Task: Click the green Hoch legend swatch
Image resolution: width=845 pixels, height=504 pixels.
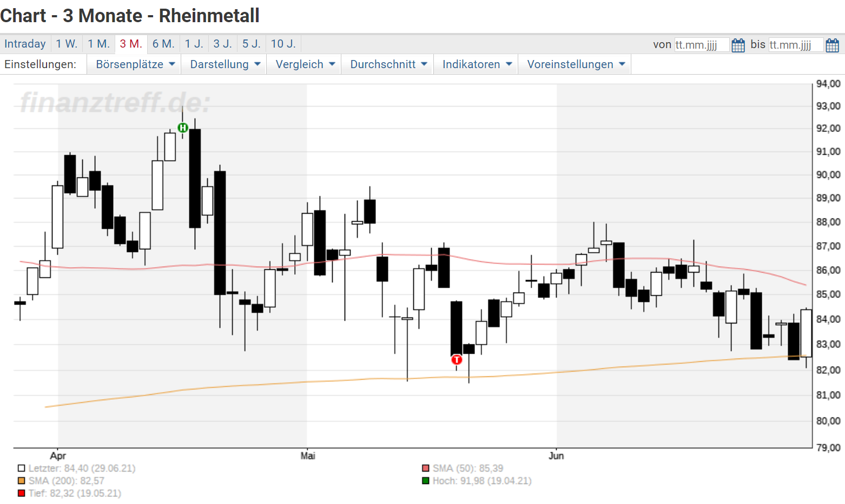Action: point(426,481)
